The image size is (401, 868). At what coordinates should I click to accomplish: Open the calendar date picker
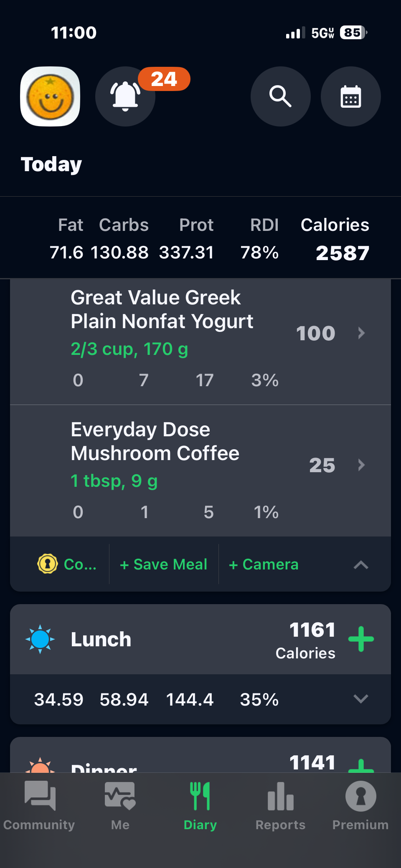pos(350,96)
